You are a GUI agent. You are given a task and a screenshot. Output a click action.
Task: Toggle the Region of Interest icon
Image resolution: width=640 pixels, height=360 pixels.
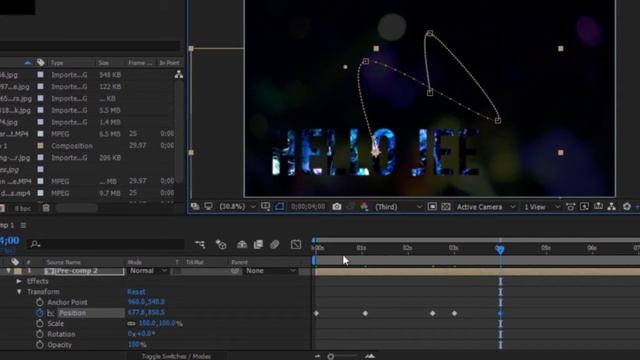432,207
